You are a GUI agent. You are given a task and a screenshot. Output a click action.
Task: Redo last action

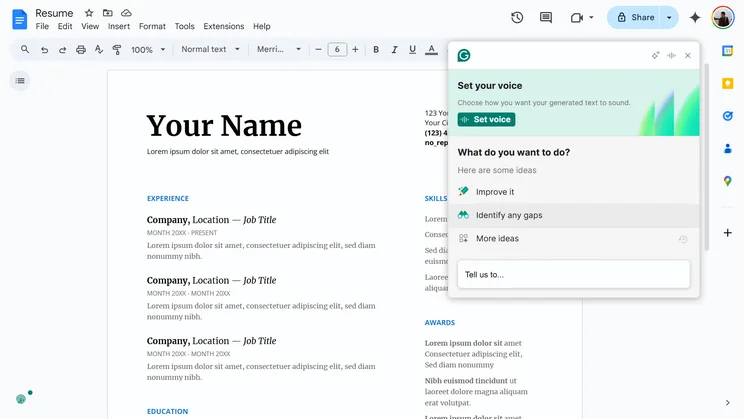[x=62, y=49]
